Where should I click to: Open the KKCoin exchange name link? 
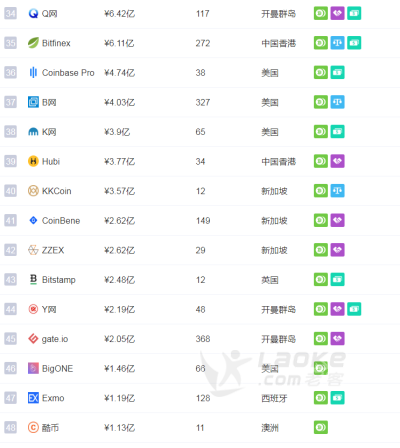coord(57,191)
